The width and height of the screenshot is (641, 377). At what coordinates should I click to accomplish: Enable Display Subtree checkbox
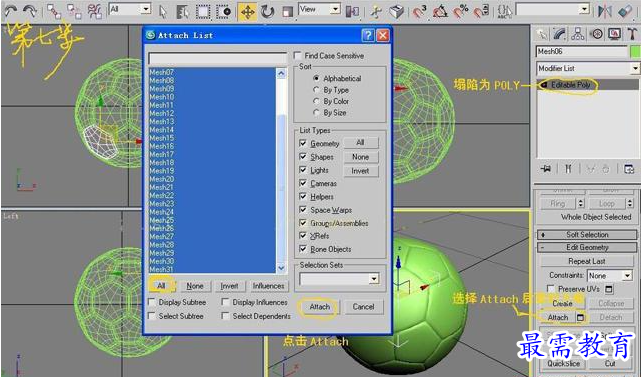pos(152,302)
